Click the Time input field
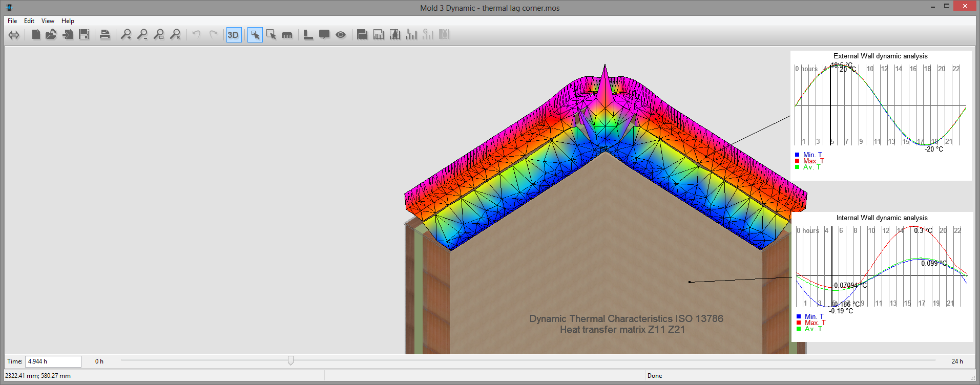The width and height of the screenshot is (980, 385). tap(53, 361)
